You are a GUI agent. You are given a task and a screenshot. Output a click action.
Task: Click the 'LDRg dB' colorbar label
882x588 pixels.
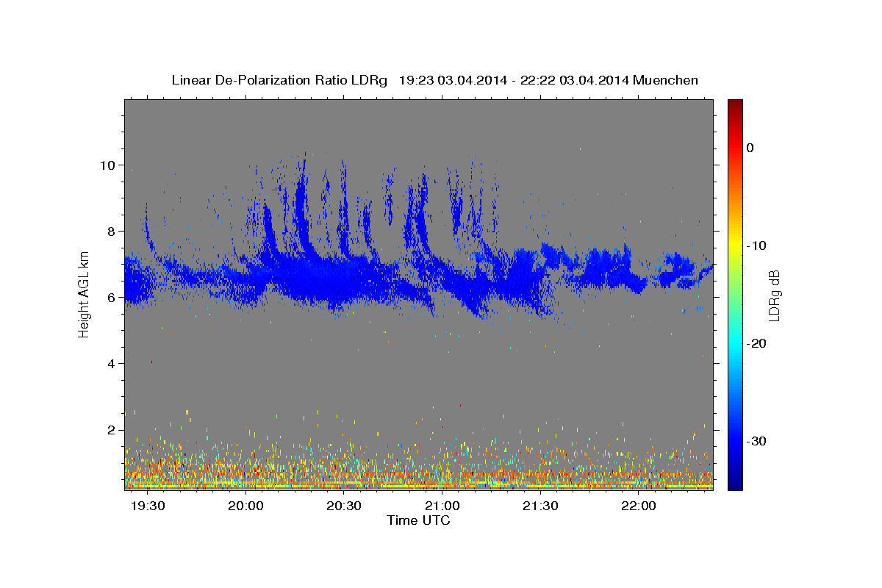coord(773,295)
